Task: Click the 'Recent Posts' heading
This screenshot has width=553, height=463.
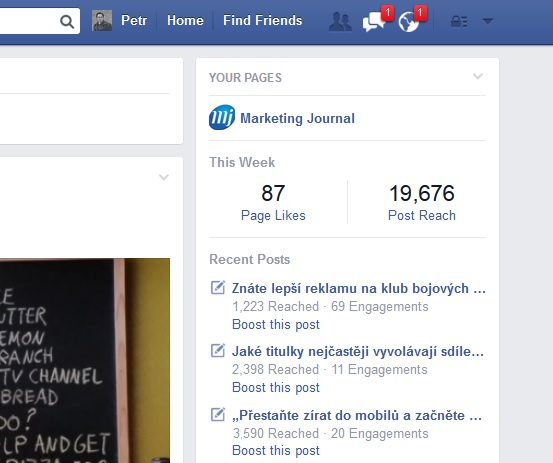Action: tap(250, 259)
